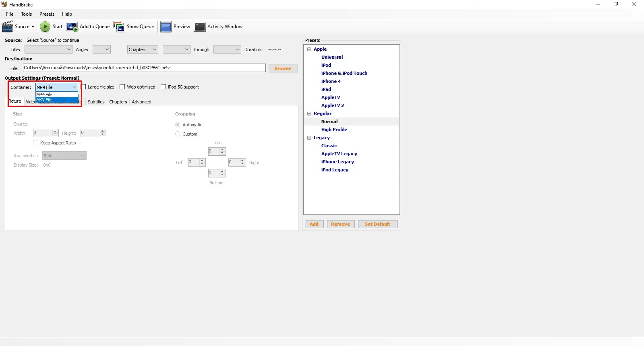Select the Custom cropping radio button
The width and height of the screenshot is (644, 346).
point(178,134)
